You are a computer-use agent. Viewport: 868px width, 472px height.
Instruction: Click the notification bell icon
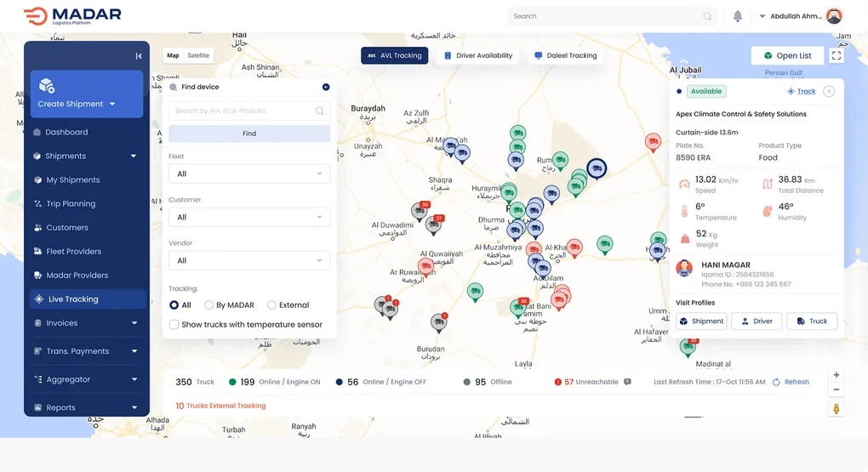coord(737,16)
